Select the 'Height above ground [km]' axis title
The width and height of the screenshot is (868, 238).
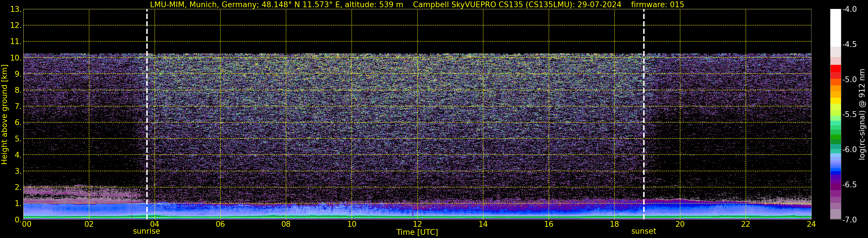click(4, 115)
